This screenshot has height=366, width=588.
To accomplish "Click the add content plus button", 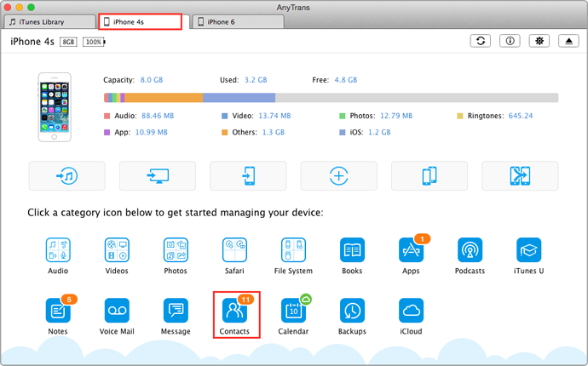I will (338, 175).
